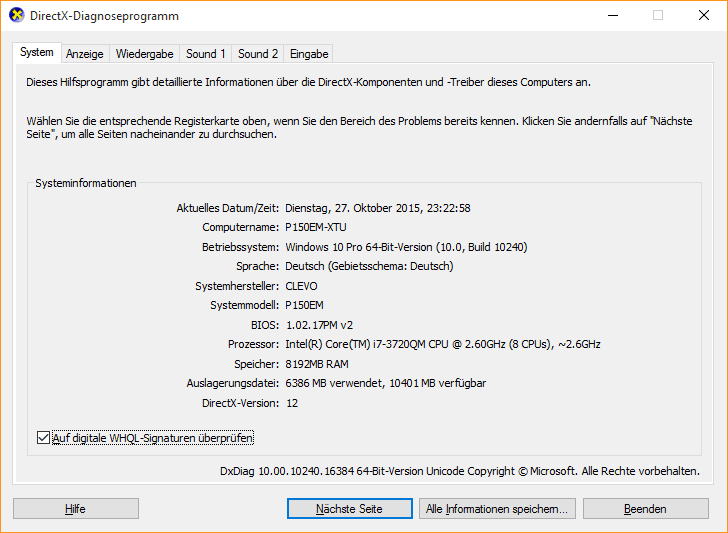The image size is (728, 533).
Task: Click the BIOS label
Action: click(265, 325)
